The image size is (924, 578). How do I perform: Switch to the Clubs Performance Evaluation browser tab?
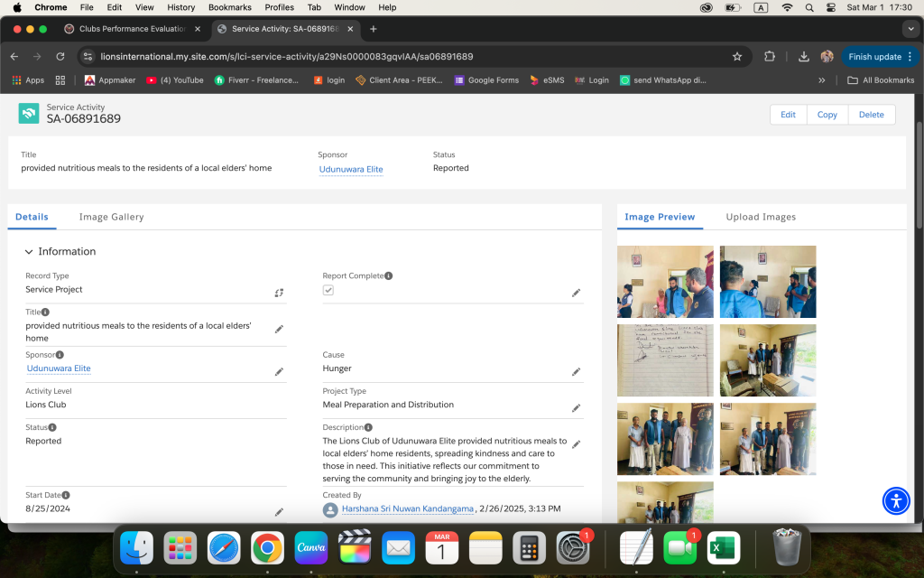(133, 29)
